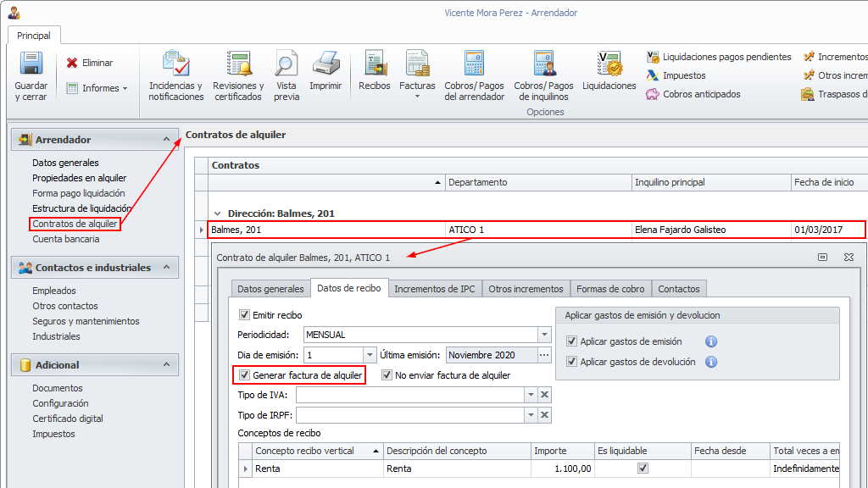Image resolution: width=868 pixels, height=488 pixels.
Task: Open the Tipo de IVA dropdown arrow
Action: pyautogui.click(x=531, y=395)
